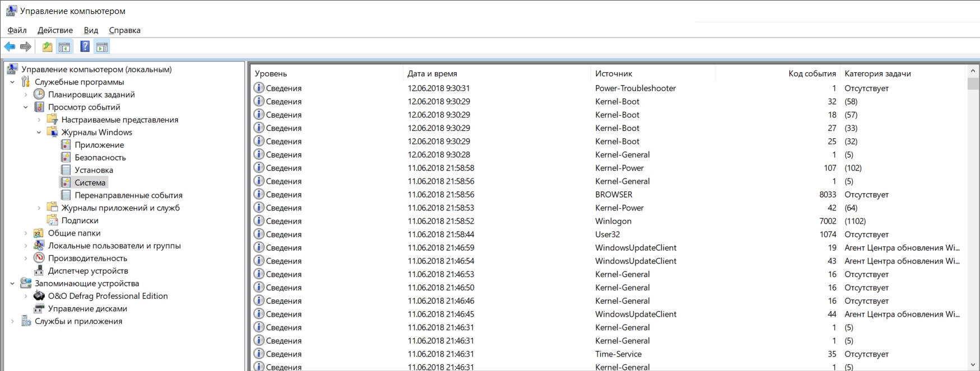Click the Диспетчер устройств icon

39,271
